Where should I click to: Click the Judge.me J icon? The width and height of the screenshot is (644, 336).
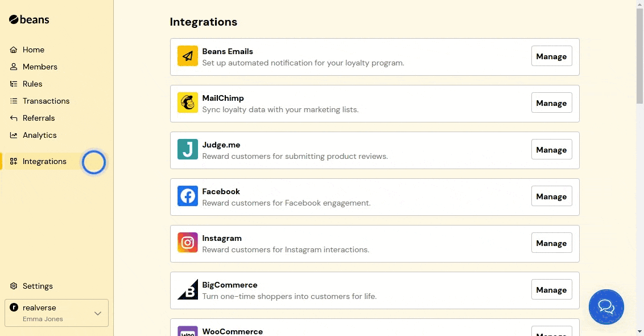pyautogui.click(x=188, y=149)
